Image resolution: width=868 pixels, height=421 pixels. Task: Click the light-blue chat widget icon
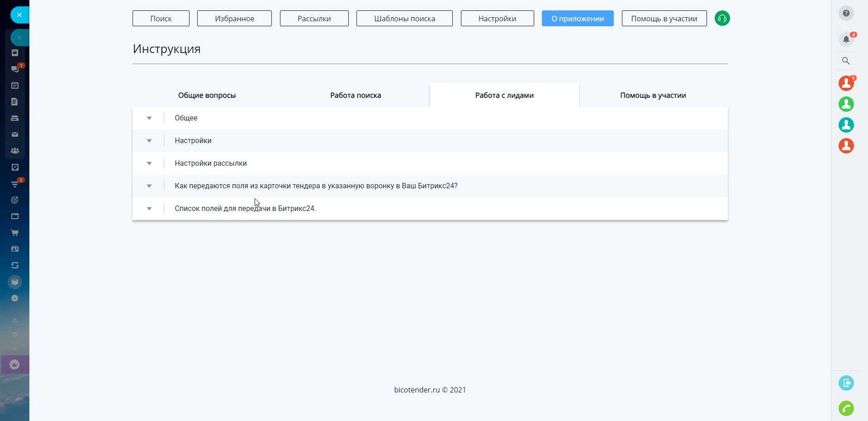(x=846, y=383)
